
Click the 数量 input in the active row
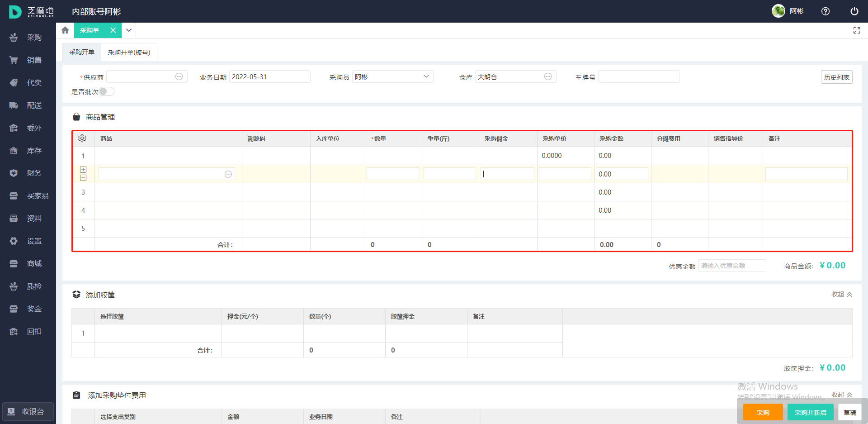(x=393, y=174)
